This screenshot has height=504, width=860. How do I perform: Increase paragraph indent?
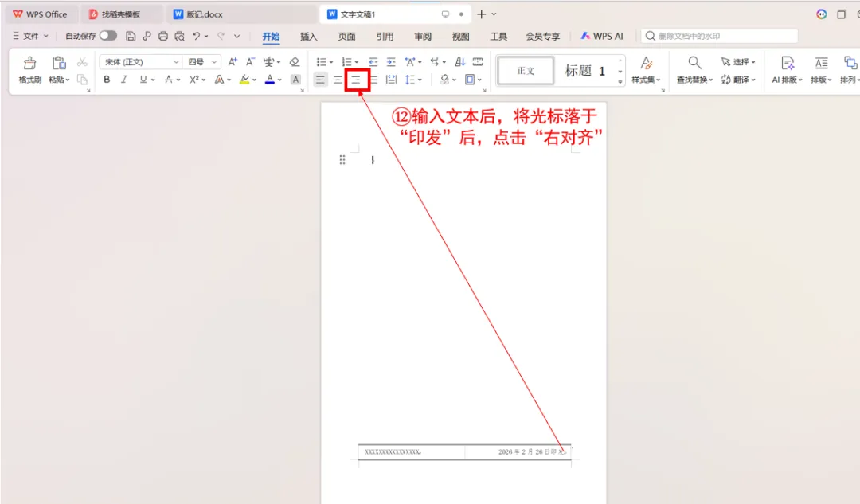[391, 62]
